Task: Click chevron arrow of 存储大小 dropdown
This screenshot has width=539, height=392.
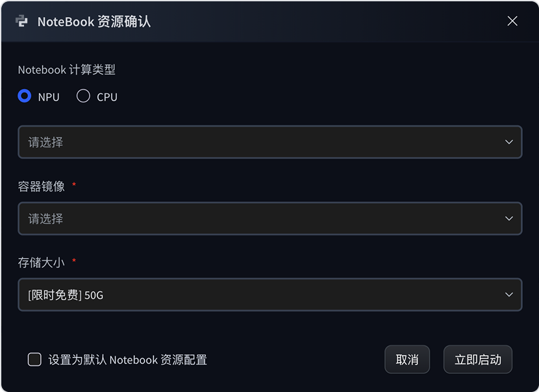Action: tap(509, 295)
